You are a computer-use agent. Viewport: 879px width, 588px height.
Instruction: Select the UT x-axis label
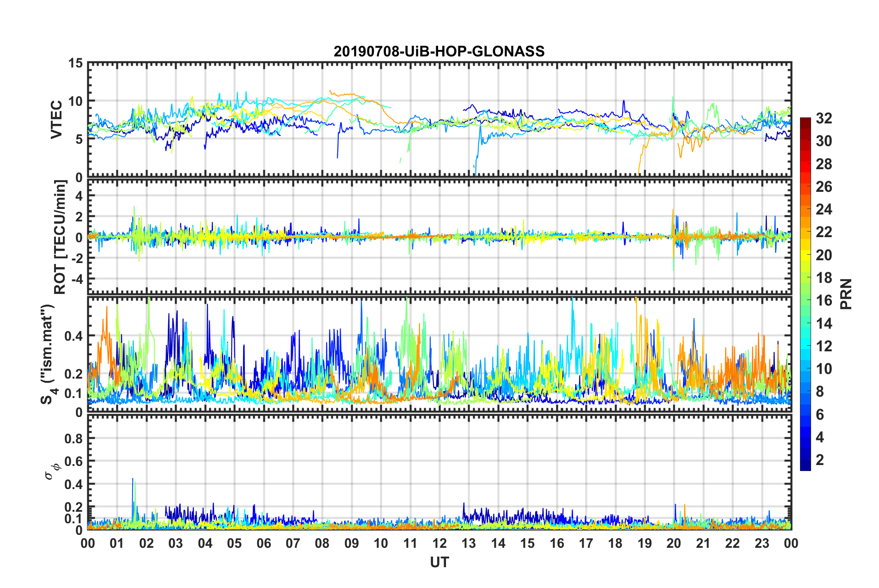439,562
